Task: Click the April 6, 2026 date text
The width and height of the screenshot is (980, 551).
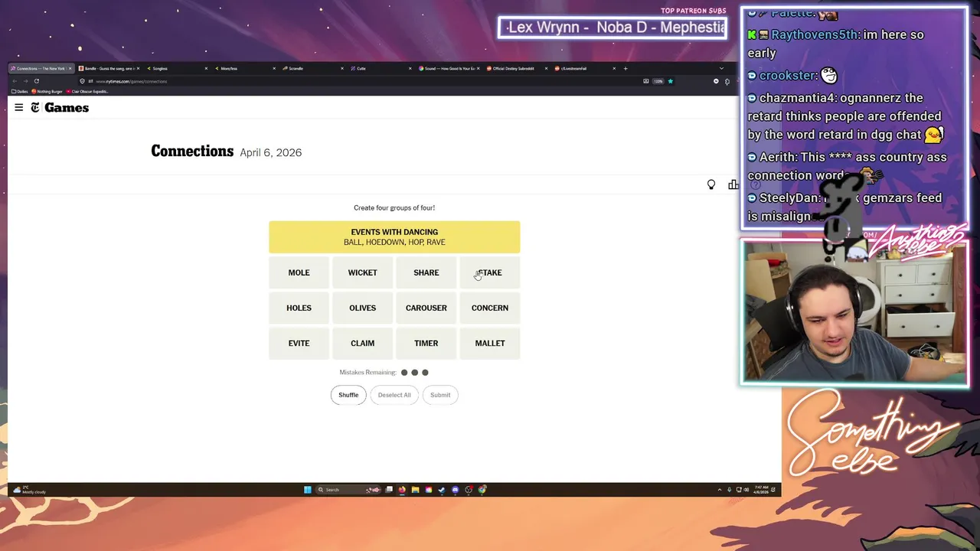Action: [x=271, y=152]
